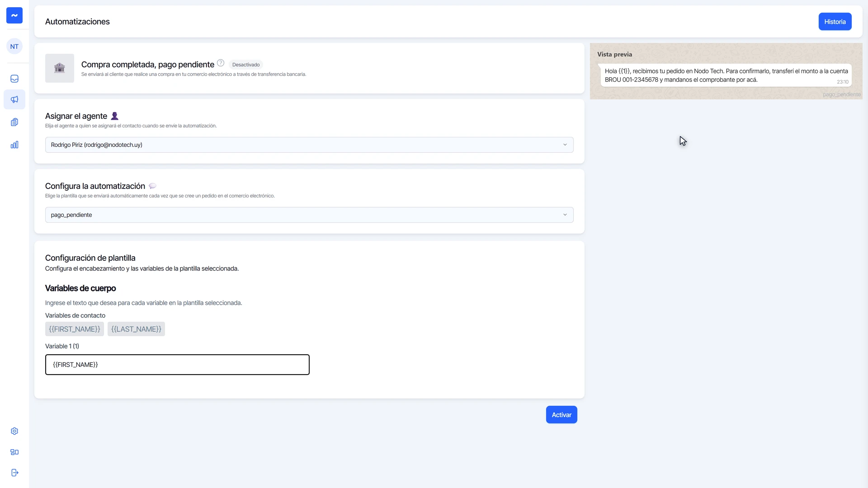Expand the pago_pendiente template dropdown
868x488 pixels.
pos(309,215)
